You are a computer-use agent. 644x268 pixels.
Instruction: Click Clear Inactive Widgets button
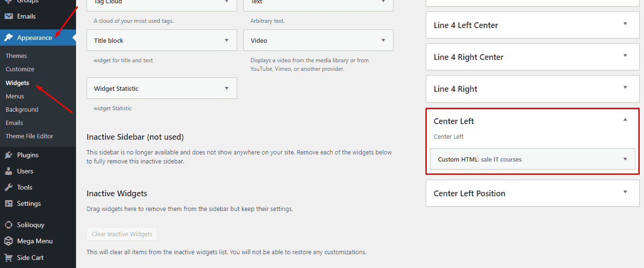(122, 234)
